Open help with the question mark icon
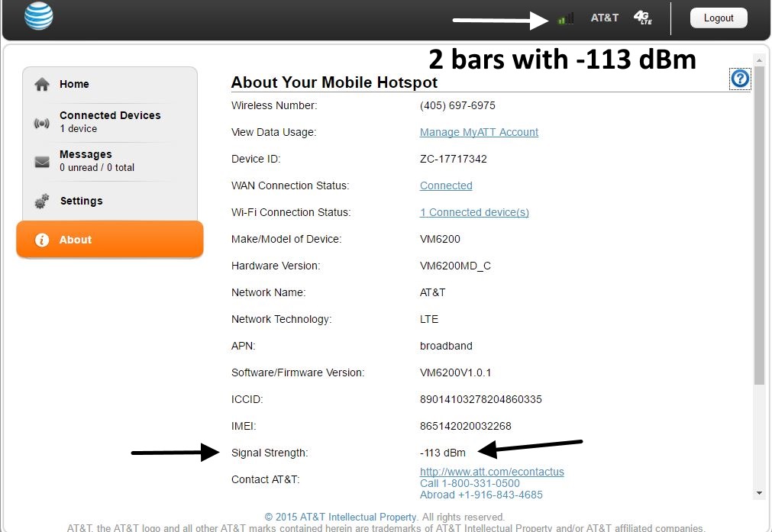Viewport: 772px width, 532px height. coord(740,79)
